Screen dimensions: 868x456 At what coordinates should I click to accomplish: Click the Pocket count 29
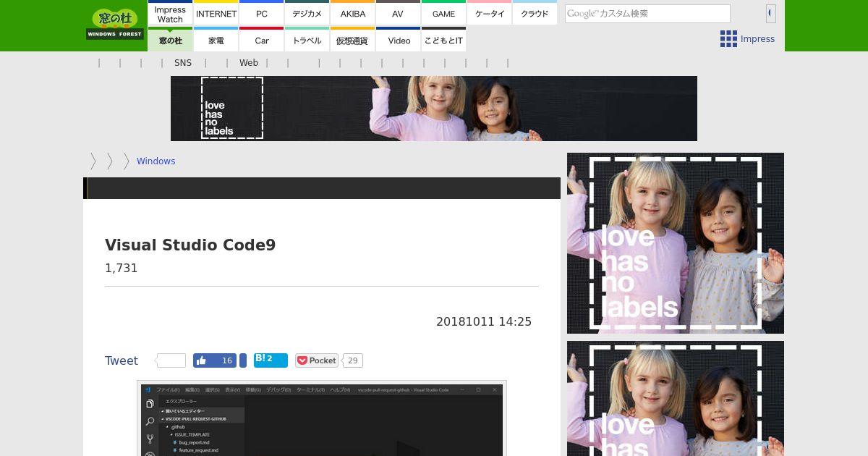353,360
